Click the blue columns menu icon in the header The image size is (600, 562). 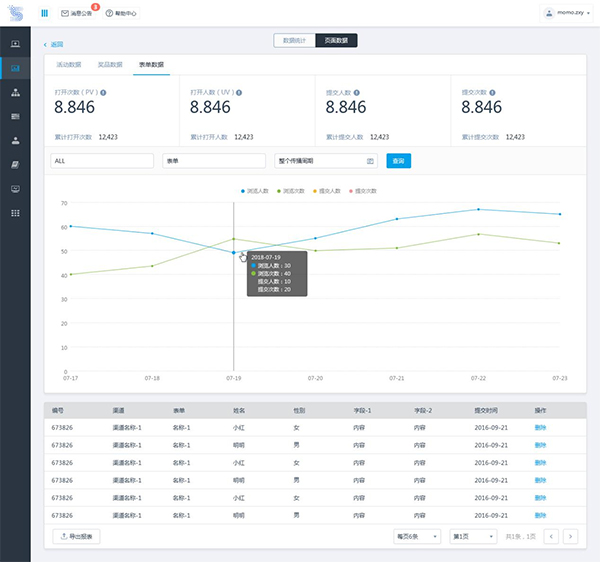(x=44, y=13)
